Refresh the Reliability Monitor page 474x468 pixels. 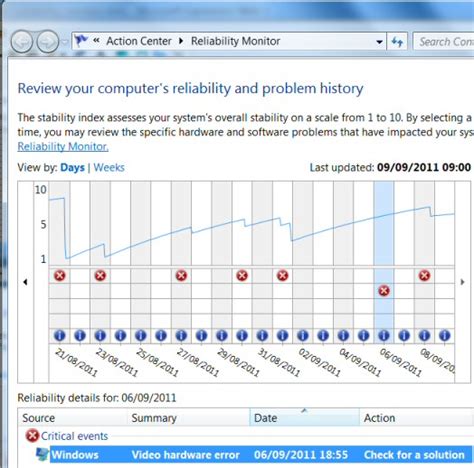click(x=397, y=42)
